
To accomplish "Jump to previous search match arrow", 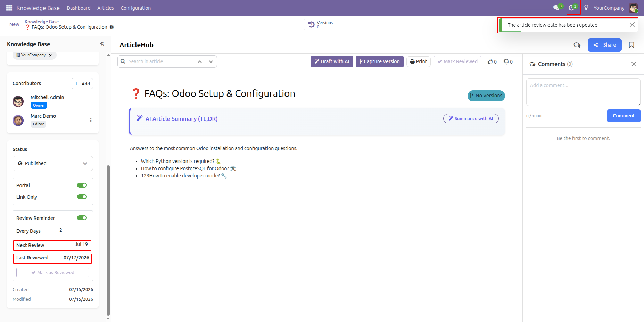I will tap(200, 61).
